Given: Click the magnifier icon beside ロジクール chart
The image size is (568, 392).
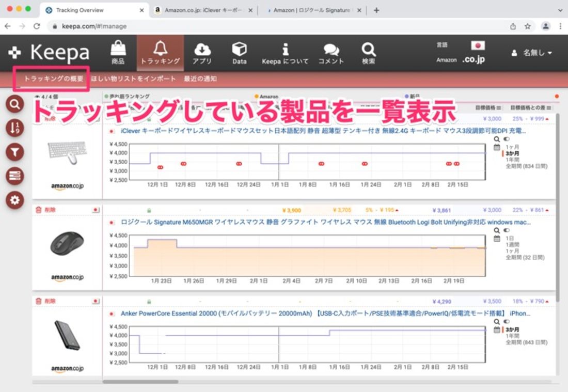Looking at the screenshot, I should [x=497, y=230].
